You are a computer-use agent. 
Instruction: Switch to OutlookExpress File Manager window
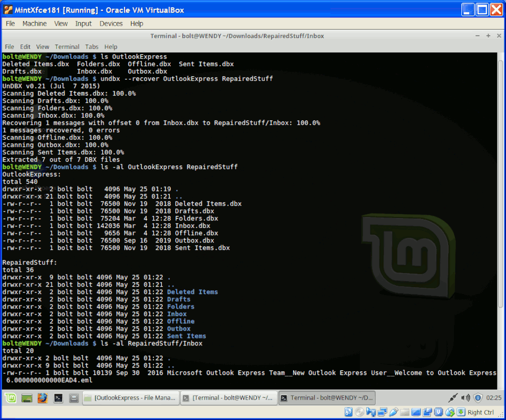coord(131,398)
